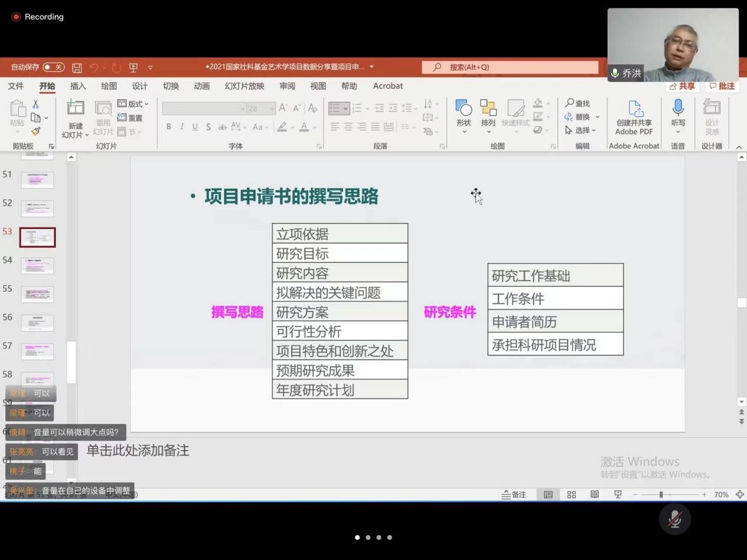Collapse the ribbon with the chevron
The width and height of the screenshot is (747, 560).
coord(739,147)
